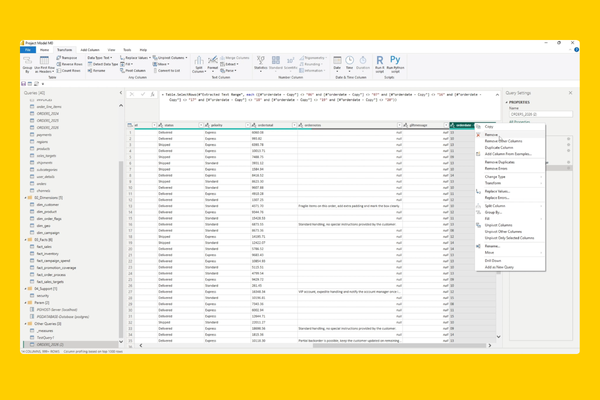Open the Parse dropdown in Text Column
The width and height of the screenshot is (600, 400).
click(x=228, y=71)
